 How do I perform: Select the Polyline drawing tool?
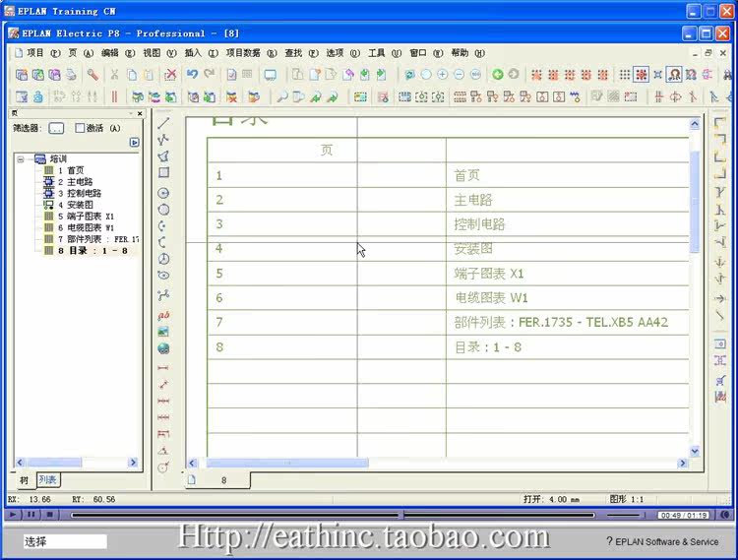point(163,140)
